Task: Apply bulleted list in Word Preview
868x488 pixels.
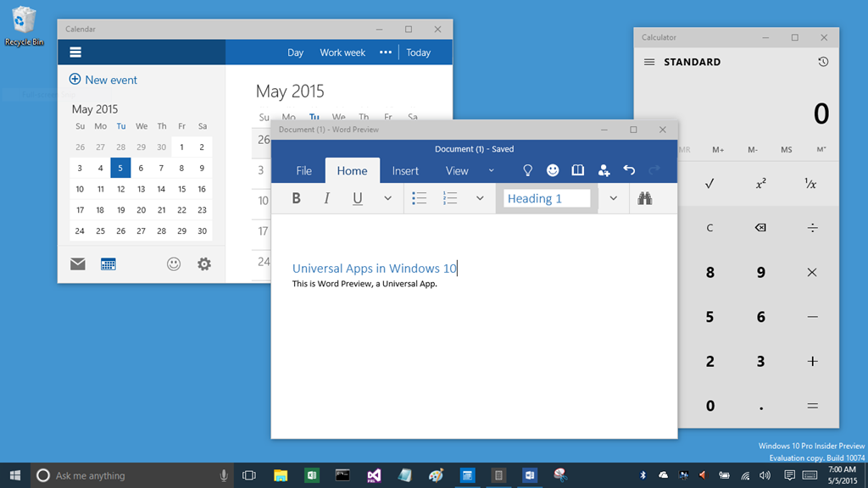Action: click(419, 198)
